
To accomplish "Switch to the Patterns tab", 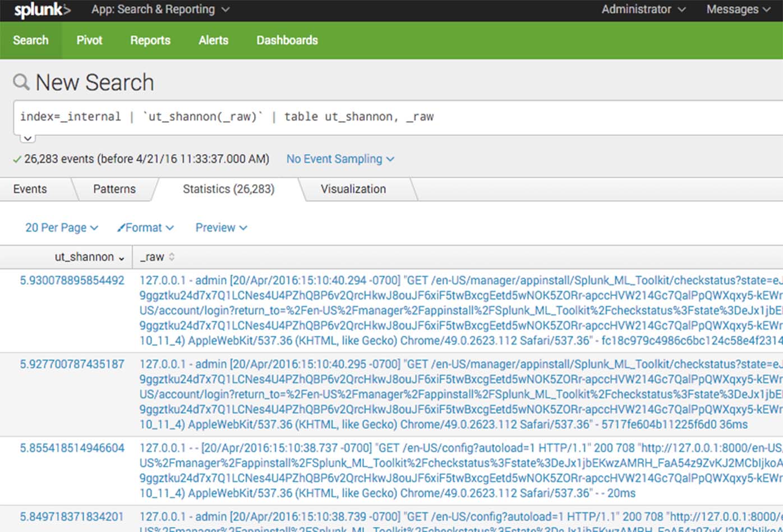I will tap(114, 189).
